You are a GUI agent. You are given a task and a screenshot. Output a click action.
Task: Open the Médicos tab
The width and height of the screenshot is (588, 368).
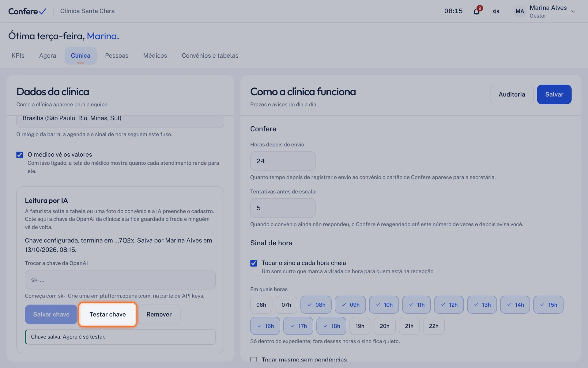click(155, 56)
